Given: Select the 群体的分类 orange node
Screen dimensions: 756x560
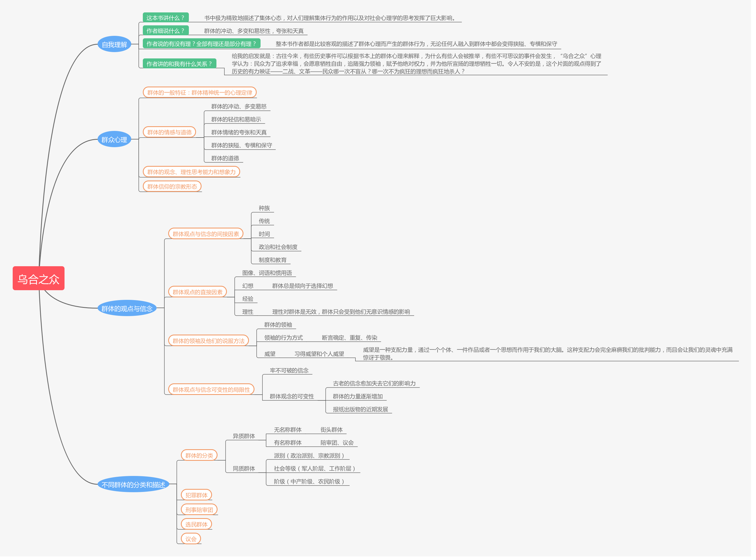Looking at the screenshot, I should point(199,455).
